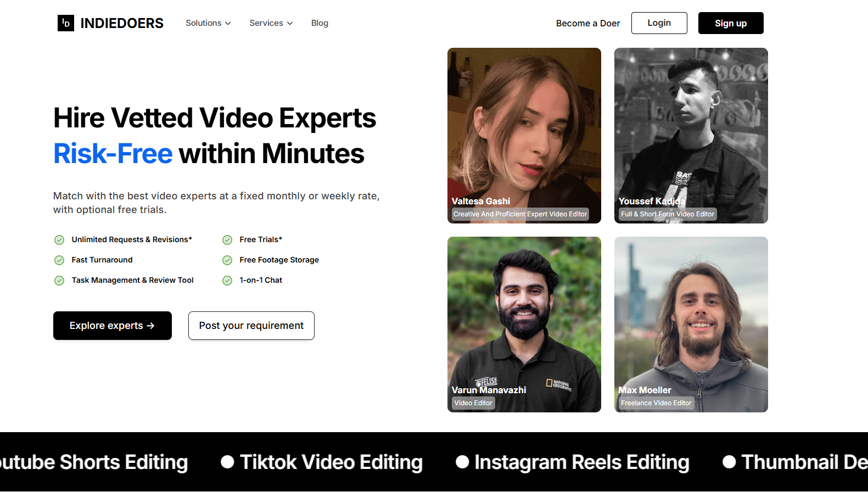Click the Free Footage Storage text

[x=279, y=260]
